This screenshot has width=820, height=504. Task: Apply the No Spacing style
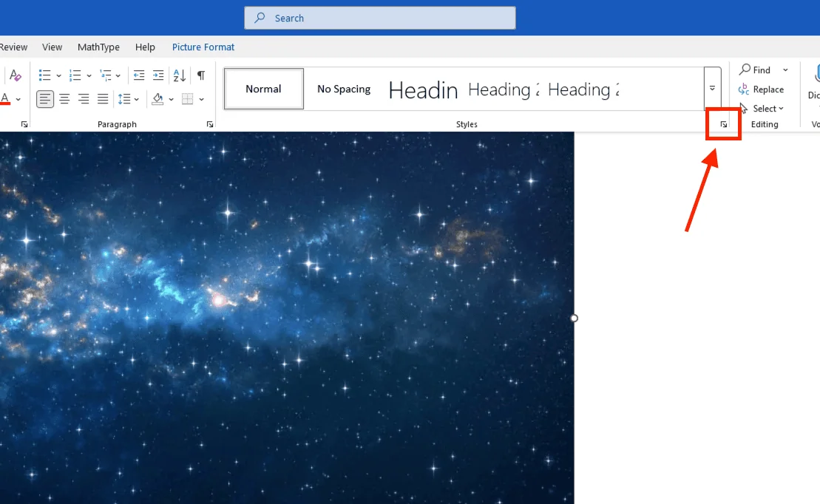(344, 89)
